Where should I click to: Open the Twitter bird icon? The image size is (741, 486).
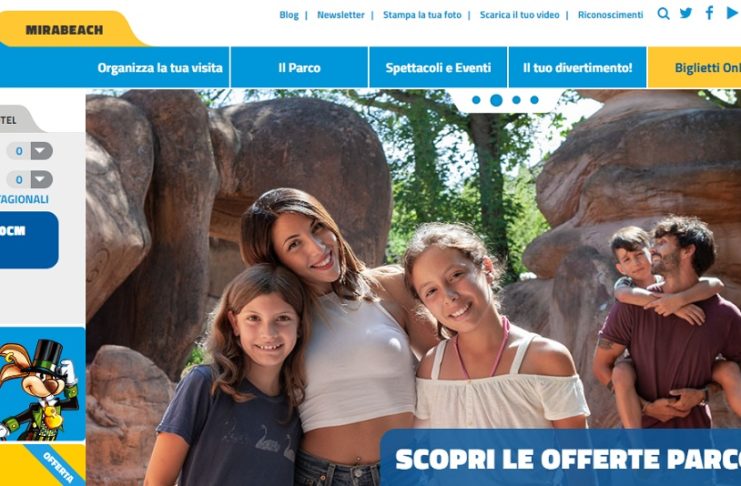pyautogui.click(x=686, y=13)
